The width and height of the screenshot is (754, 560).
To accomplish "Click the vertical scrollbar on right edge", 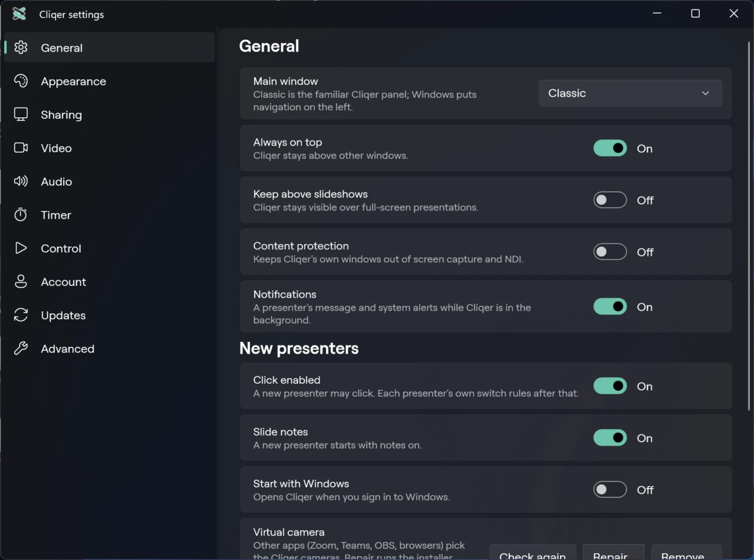I will click(749, 226).
